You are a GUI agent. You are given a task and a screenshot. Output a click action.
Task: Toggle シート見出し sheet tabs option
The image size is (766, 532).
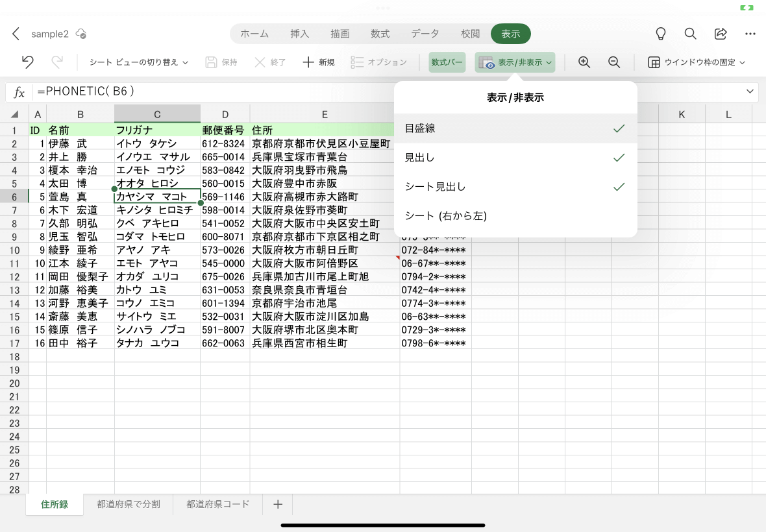(515, 186)
